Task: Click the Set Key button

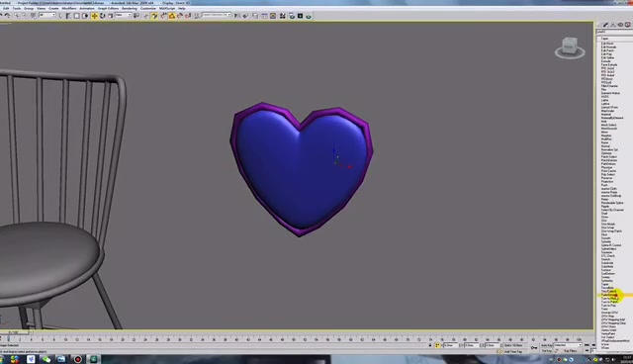Action: pos(546,351)
